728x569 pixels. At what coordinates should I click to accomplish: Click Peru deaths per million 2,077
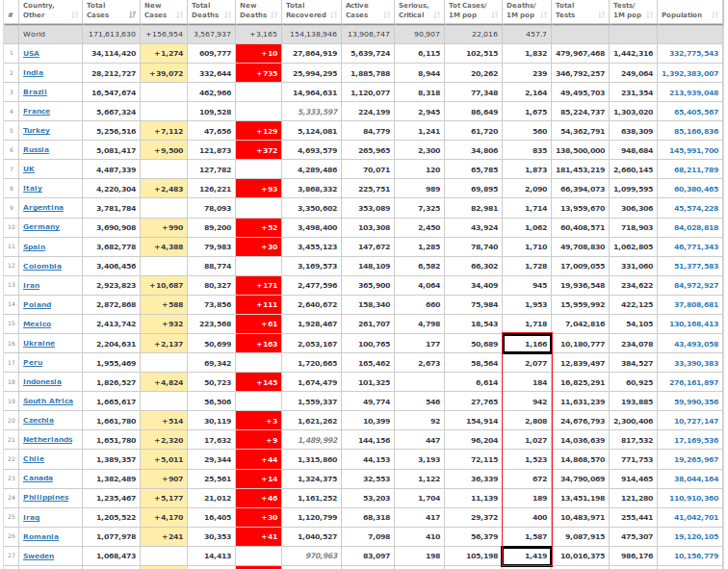(x=535, y=363)
